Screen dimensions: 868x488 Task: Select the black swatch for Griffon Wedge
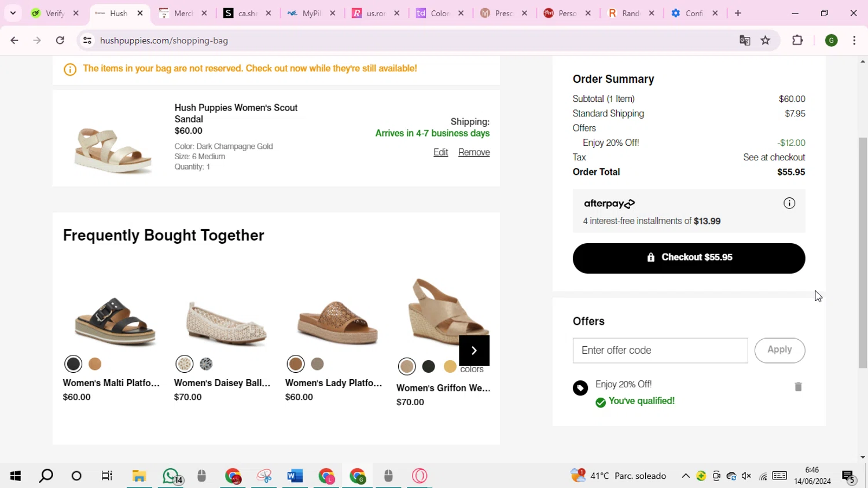tap(429, 366)
